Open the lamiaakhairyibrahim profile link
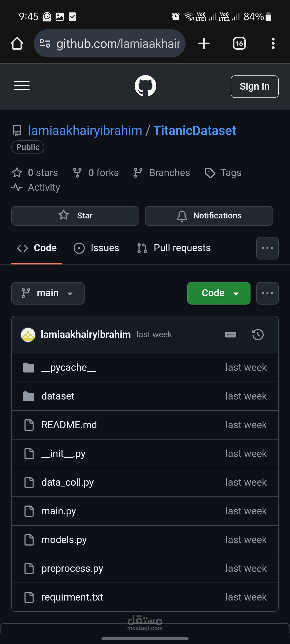The height and width of the screenshot is (644, 290). pyautogui.click(x=85, y=131)
